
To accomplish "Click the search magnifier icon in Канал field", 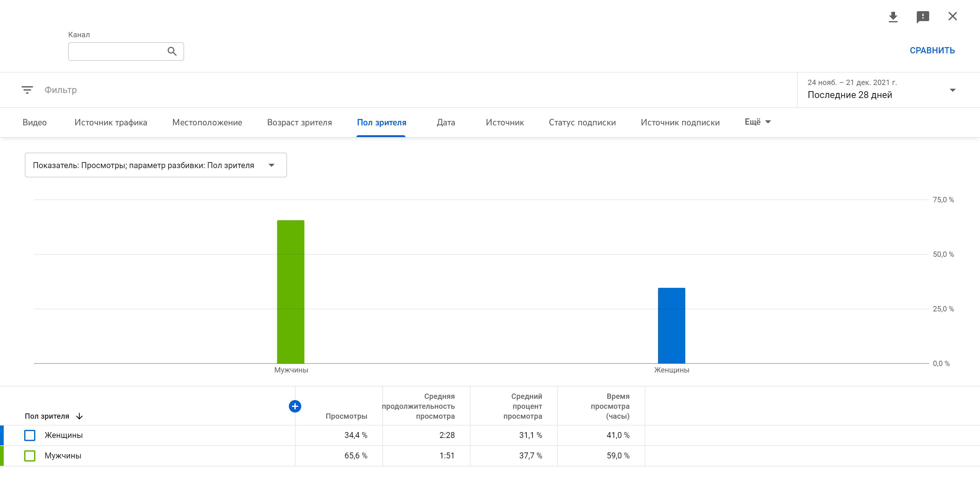I will coord(172,51).
